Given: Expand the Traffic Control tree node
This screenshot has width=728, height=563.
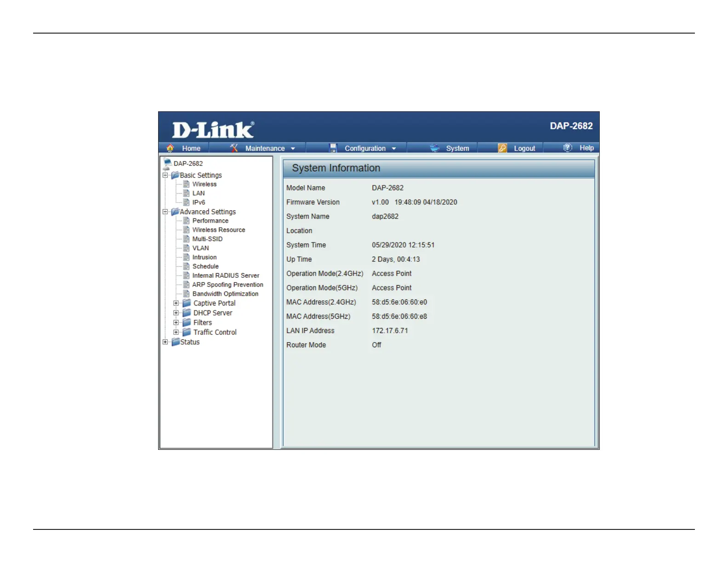Looking at the screenshot, I should (x=176, y=332).
